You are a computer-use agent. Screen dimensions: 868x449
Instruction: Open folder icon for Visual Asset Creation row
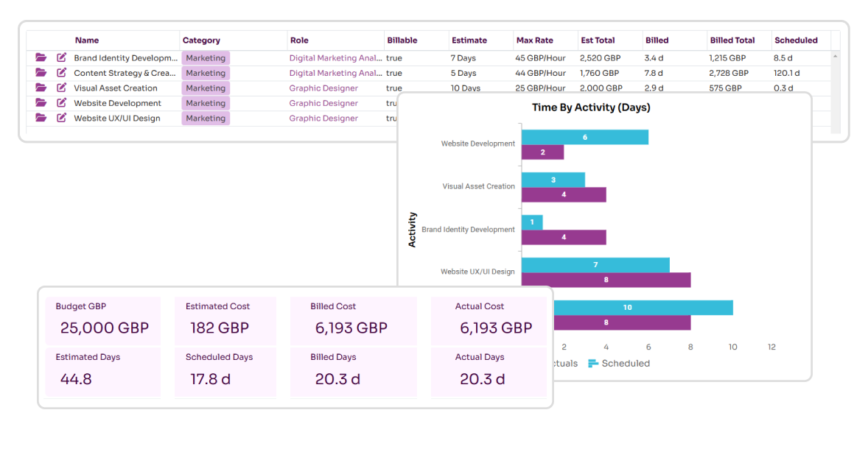pos(41,88)
